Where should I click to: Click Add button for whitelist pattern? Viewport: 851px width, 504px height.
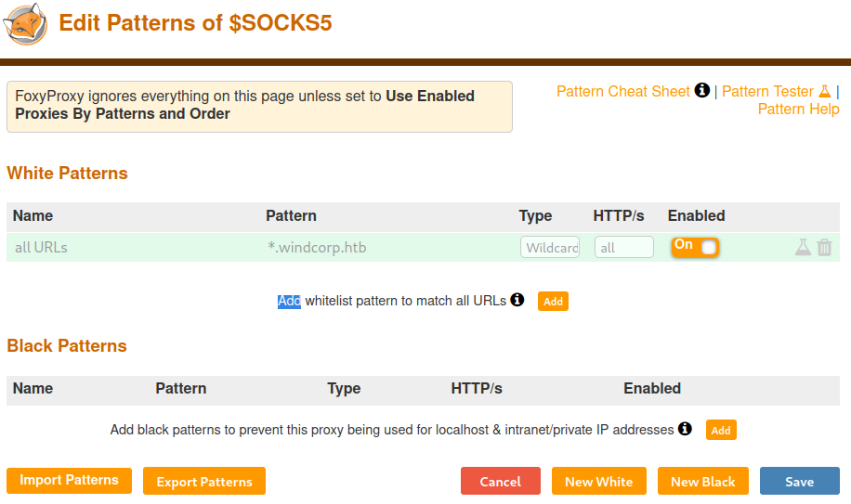click(x=553, y=302)
